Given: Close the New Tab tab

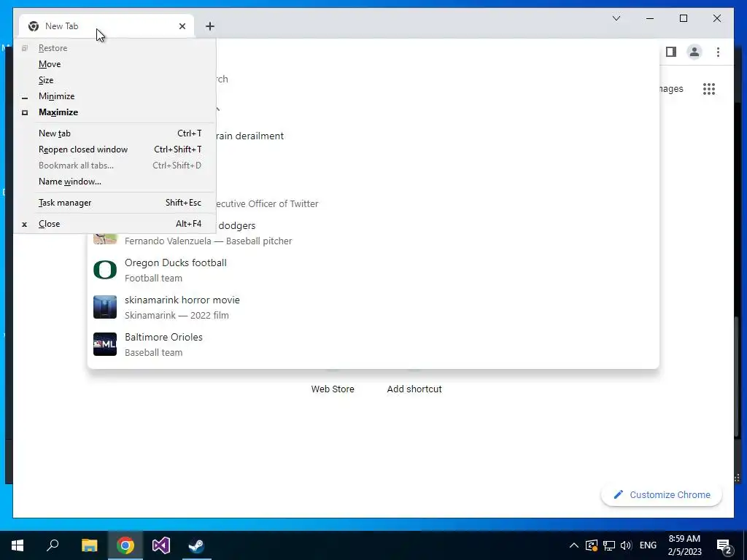Looking at the screenshot, I should tap(182, 26).
